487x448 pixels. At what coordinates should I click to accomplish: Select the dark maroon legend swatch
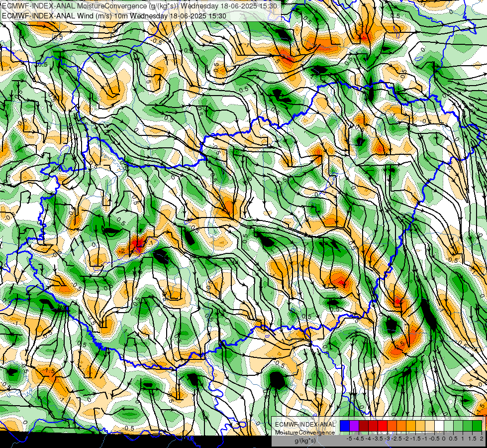point(364,426)
